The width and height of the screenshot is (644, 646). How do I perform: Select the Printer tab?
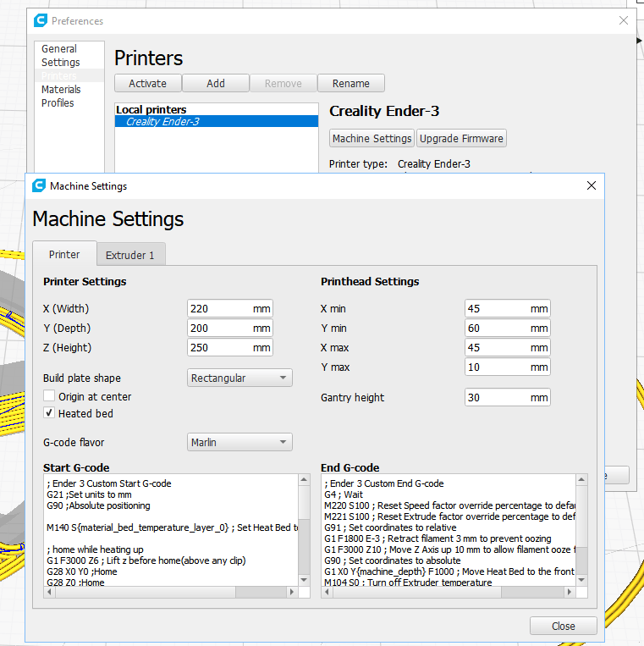[64, 254]
